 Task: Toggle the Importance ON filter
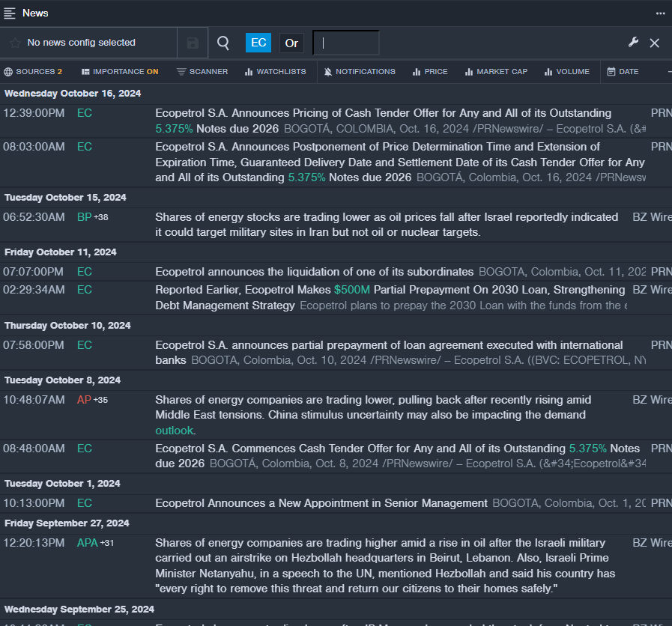(120, 72)
